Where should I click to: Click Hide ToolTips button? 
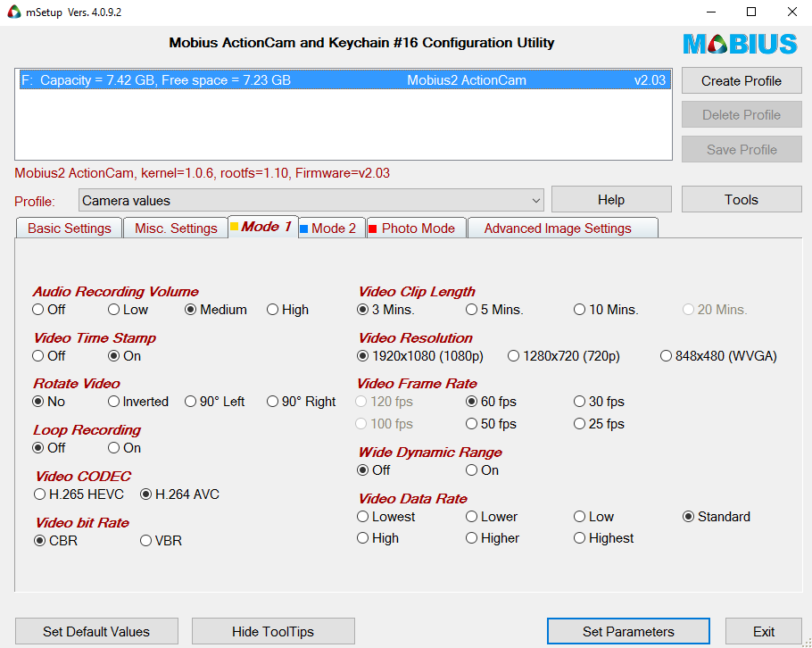pyautogui.click(x=273, y=631)
